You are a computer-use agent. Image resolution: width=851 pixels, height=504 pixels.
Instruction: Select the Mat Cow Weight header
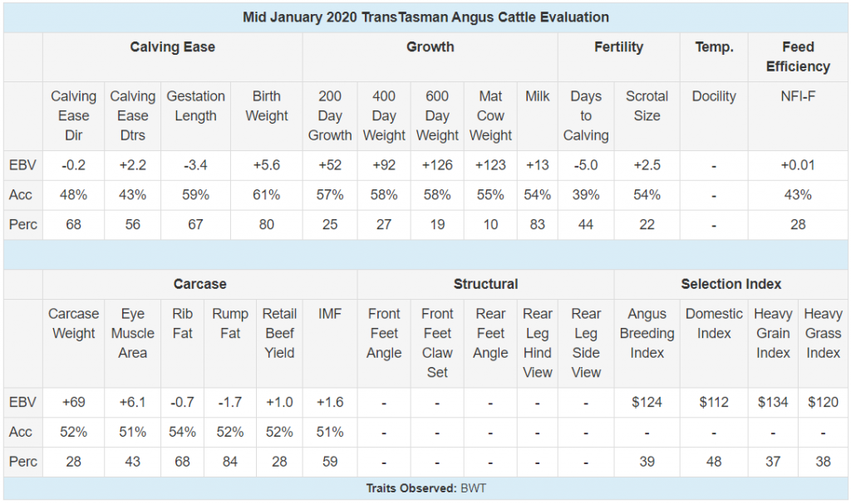490,115
